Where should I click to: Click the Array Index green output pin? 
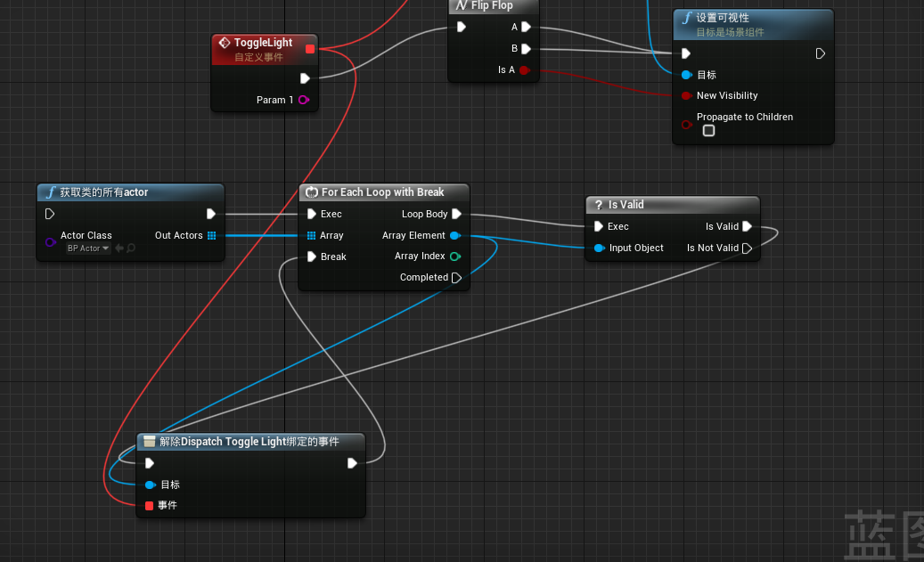[455, 257]
